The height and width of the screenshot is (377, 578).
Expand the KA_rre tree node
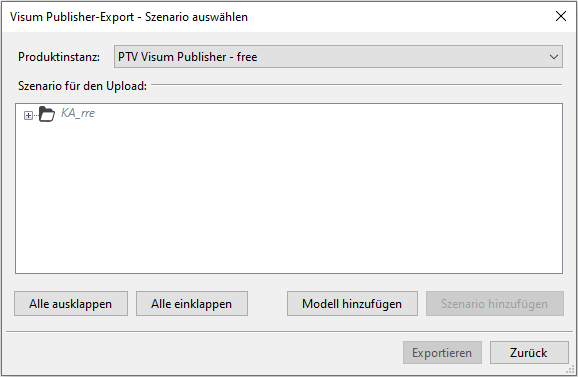28,115
